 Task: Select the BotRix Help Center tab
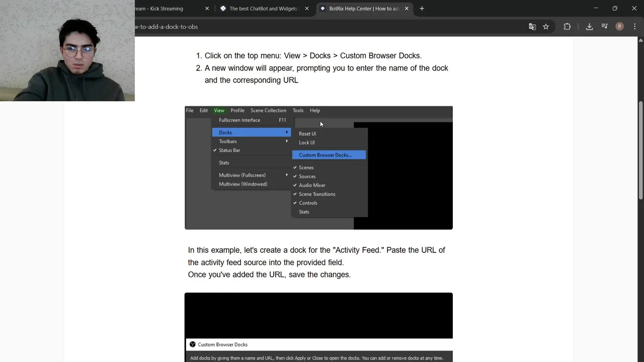point(364,9)
